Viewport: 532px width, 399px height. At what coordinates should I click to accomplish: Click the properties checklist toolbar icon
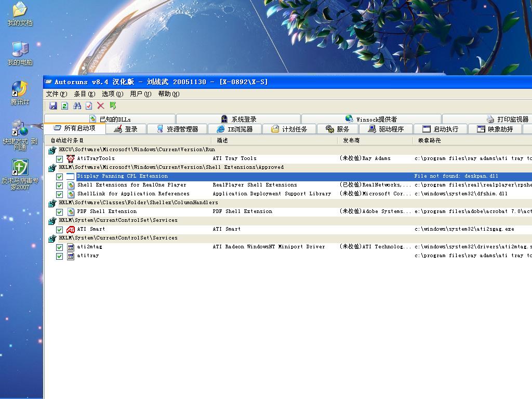click(89, 106)
